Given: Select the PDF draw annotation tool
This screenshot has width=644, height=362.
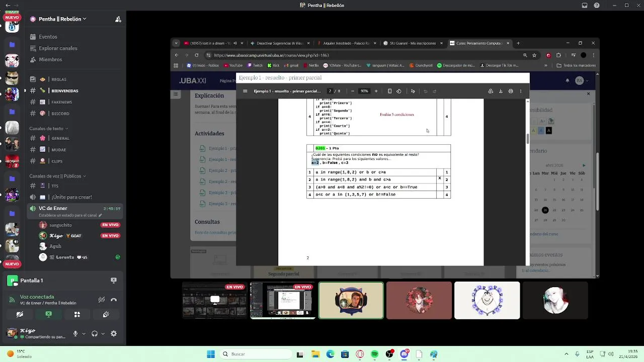Looking at the screenshot, I should (413, 91).
